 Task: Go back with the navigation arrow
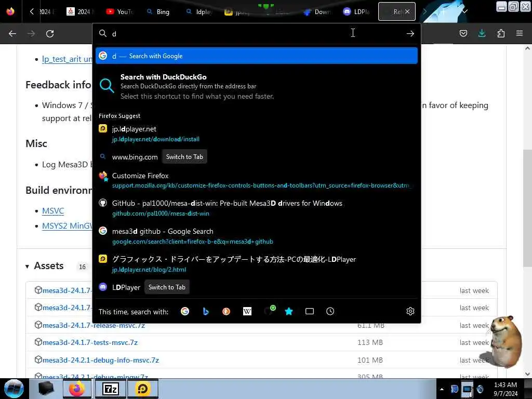(12, 34)
